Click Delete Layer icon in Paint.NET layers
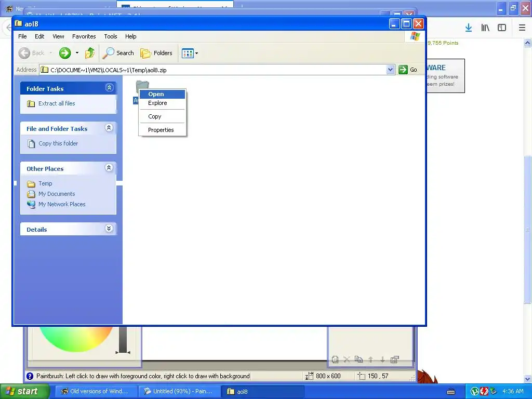Image resolution: width=532 pixels, height=399 pixels. [347, 360]
